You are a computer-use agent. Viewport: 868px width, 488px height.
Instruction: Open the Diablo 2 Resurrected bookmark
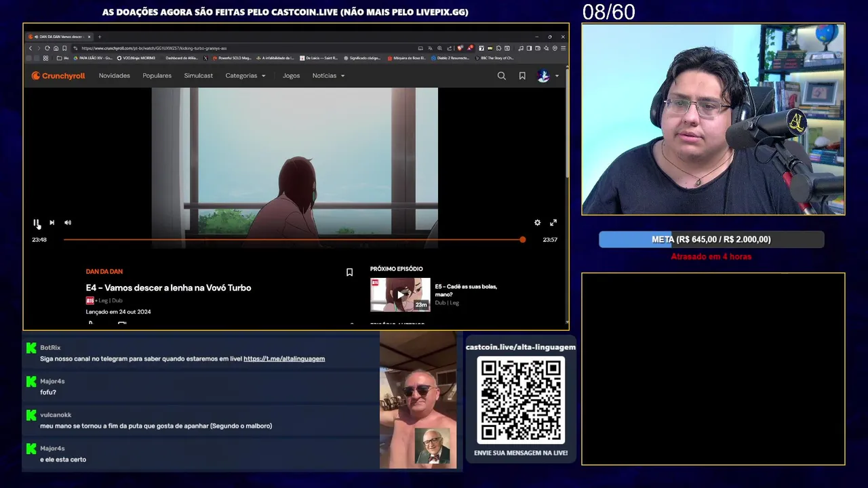pos(452,58)
